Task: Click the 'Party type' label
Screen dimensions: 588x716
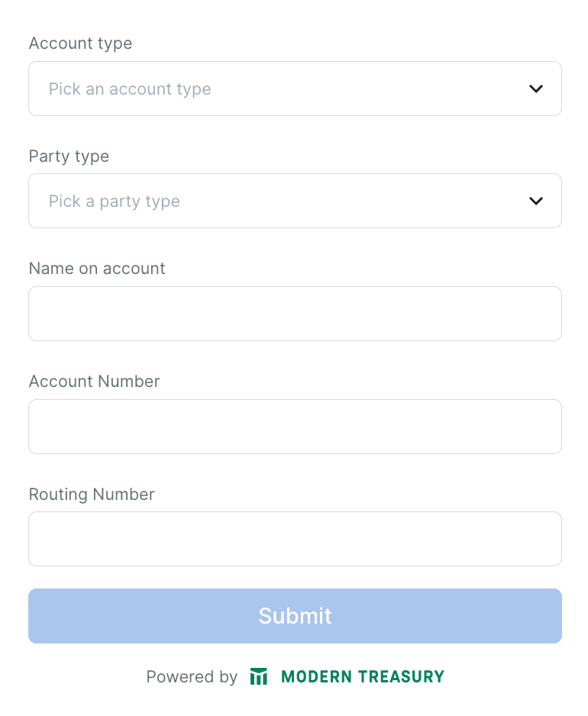Action: coord(69,156)
